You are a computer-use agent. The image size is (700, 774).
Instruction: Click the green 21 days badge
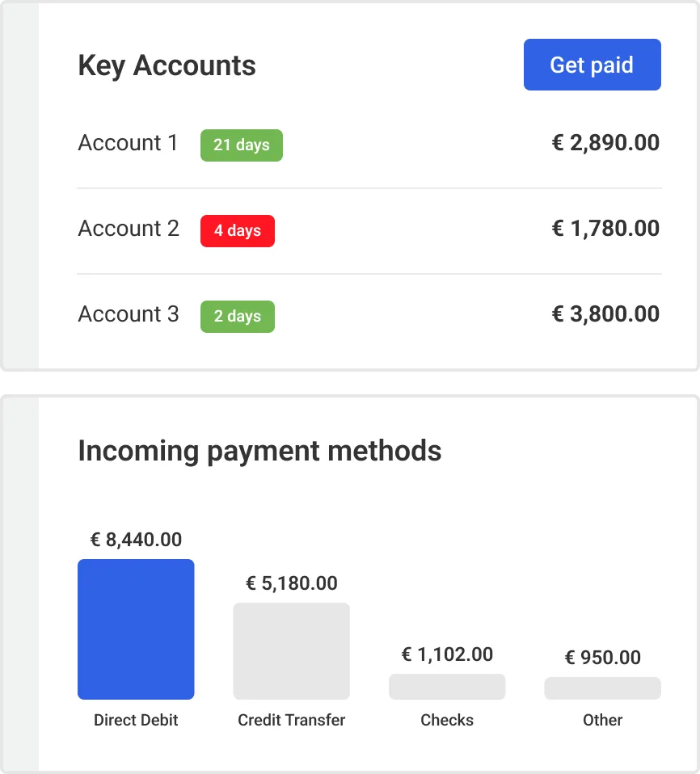pyautogui.click(x=242, y=145)
